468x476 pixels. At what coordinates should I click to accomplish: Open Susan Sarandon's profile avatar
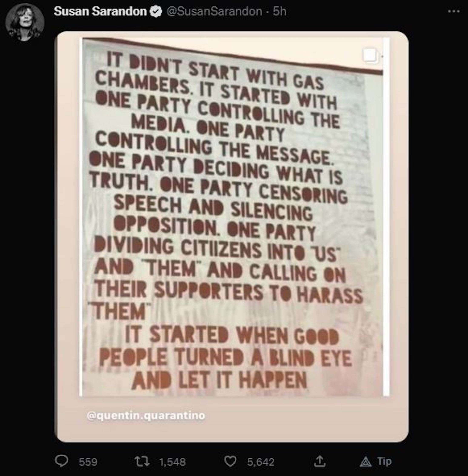(25, 22)
